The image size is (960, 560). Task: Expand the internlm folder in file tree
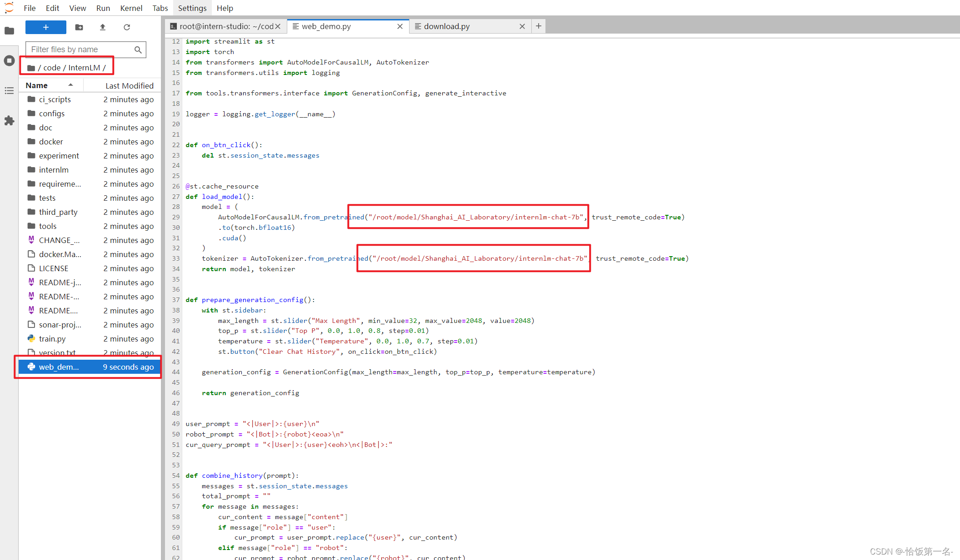pos(53,169)
